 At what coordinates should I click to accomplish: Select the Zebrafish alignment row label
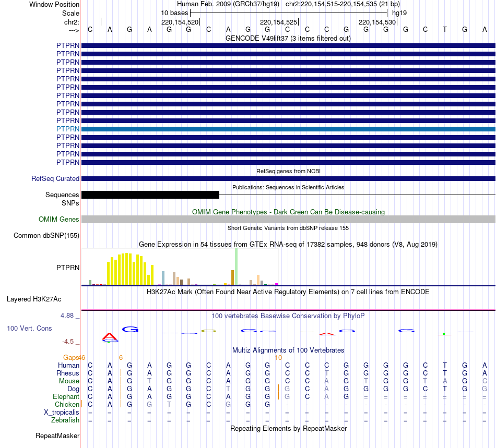(x=65, y=420)
